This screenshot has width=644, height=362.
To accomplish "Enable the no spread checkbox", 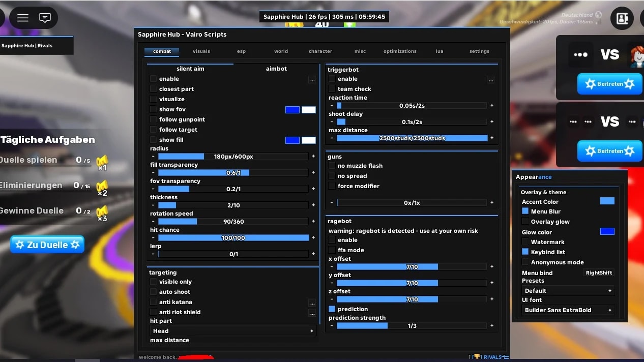I will click(x=332, y=176).
